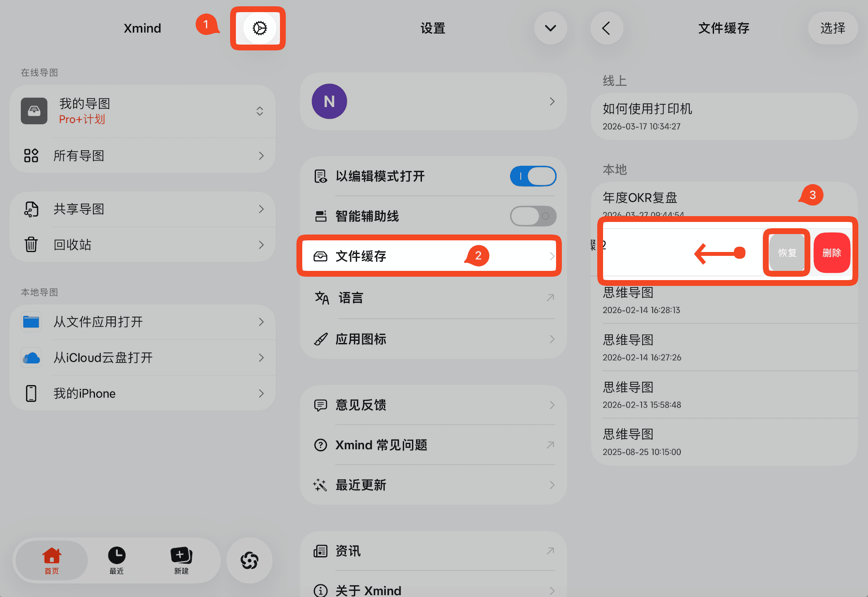Collapse settings with the down chevron

550,28
